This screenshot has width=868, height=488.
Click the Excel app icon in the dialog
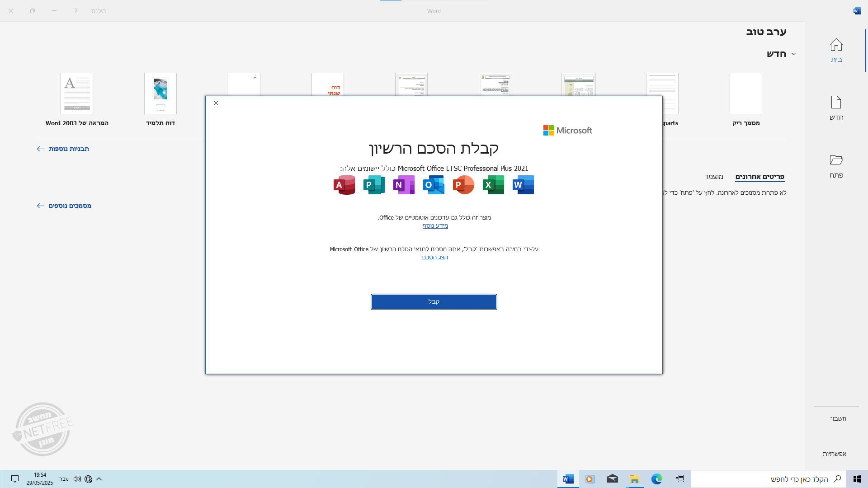coord(493,185)
